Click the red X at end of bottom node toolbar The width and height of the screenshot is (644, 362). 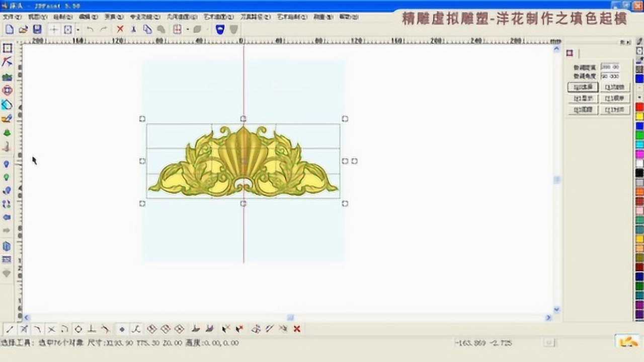297,328
